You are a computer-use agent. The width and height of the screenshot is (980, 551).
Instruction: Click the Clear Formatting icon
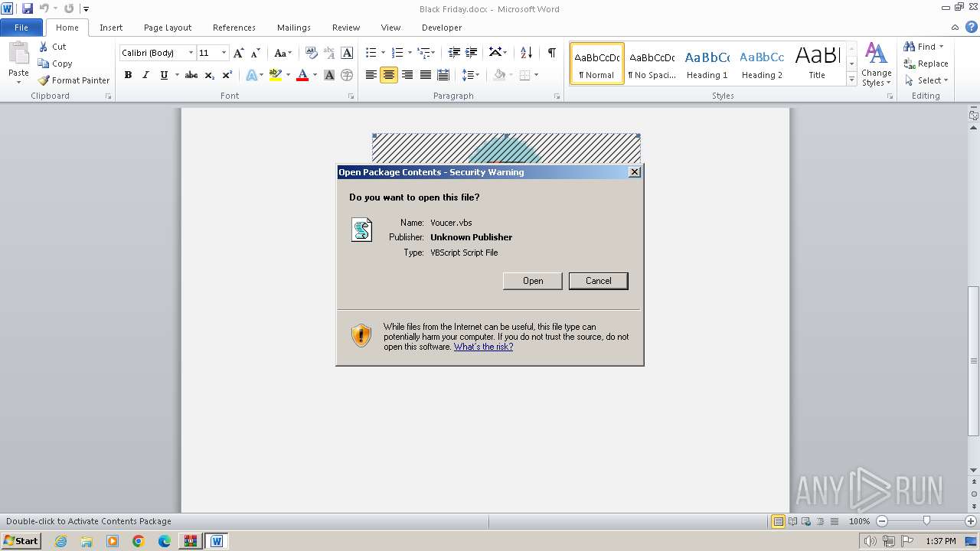(311, 53)
